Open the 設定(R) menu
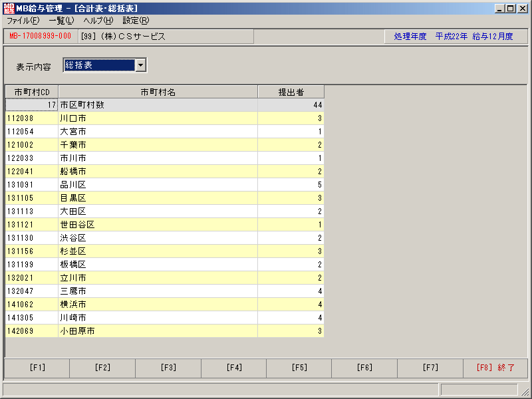532x399 pixels. pos(136,21)
